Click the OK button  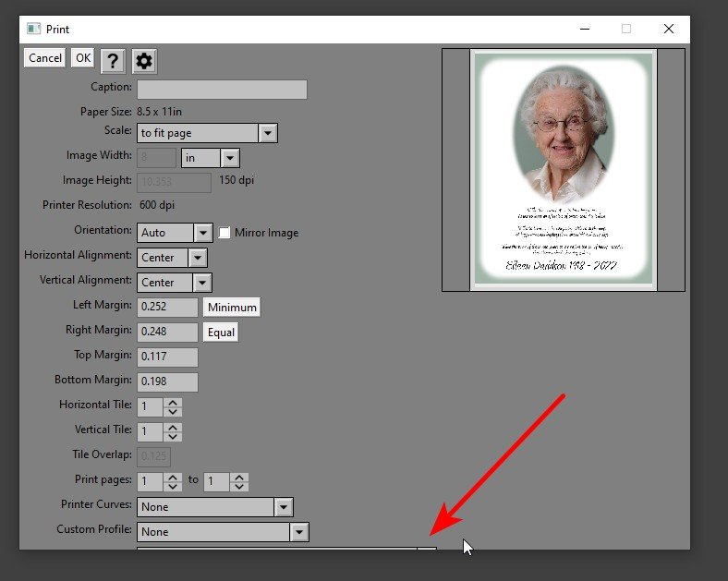[83, 58]
